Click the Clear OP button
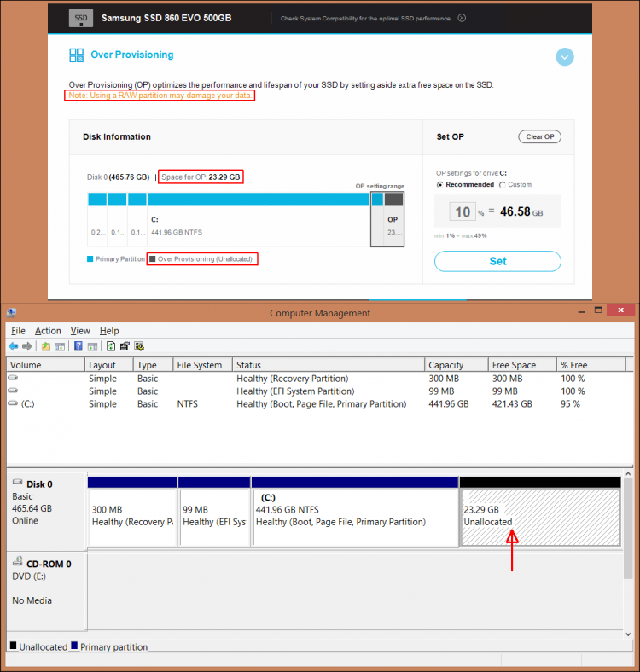The height and width of the screenshot is (672, 640). click(x=539, y=136)
